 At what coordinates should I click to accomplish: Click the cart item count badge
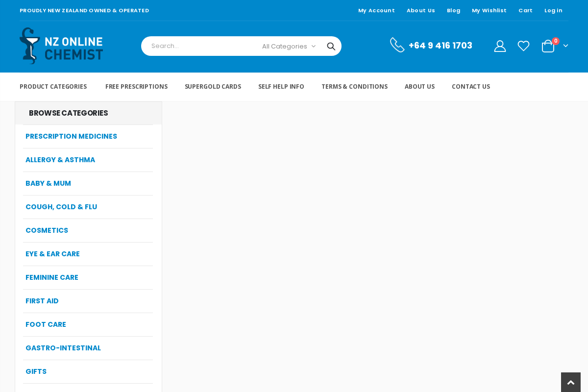(555, 40)
